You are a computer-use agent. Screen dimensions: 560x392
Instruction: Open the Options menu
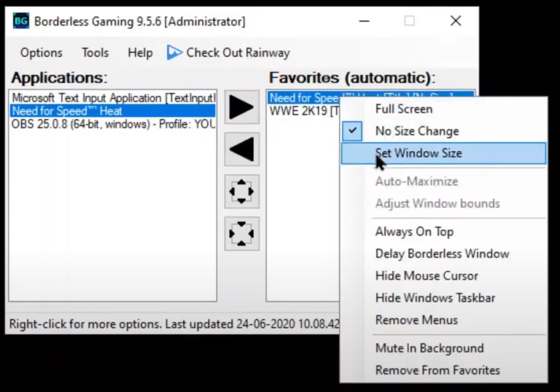[41, 53]
